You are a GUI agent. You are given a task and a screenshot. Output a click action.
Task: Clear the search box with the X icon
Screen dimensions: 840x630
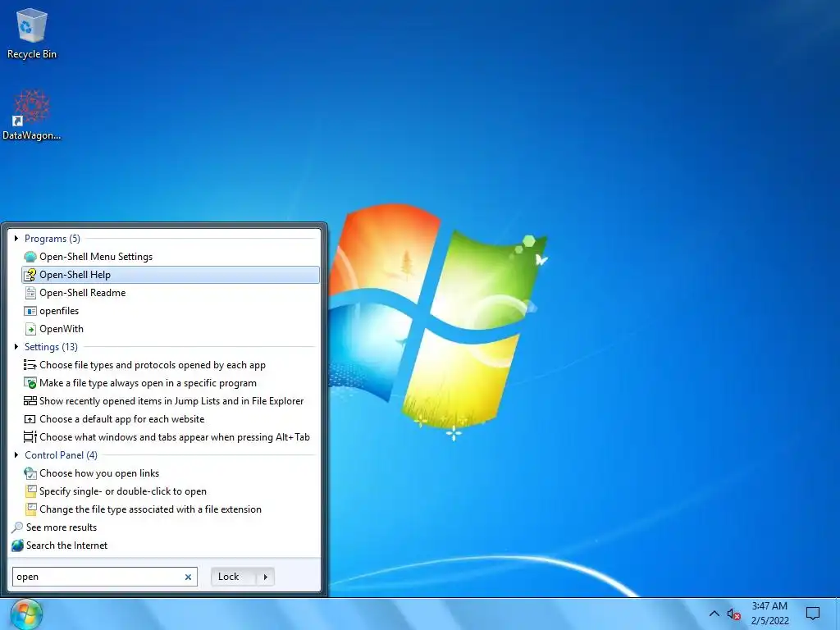[x=188, y=577]
